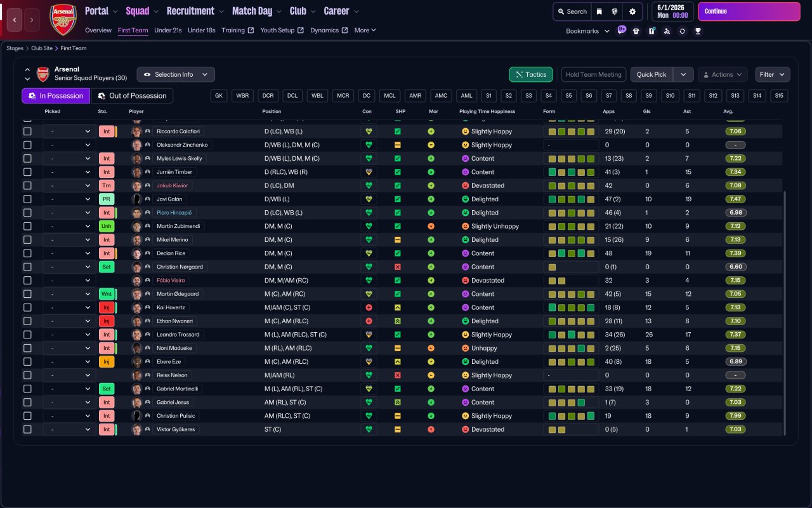
Task: Click Oleksandr Zinchenko's yellow sharpness icon
Action: click(398, 145)
